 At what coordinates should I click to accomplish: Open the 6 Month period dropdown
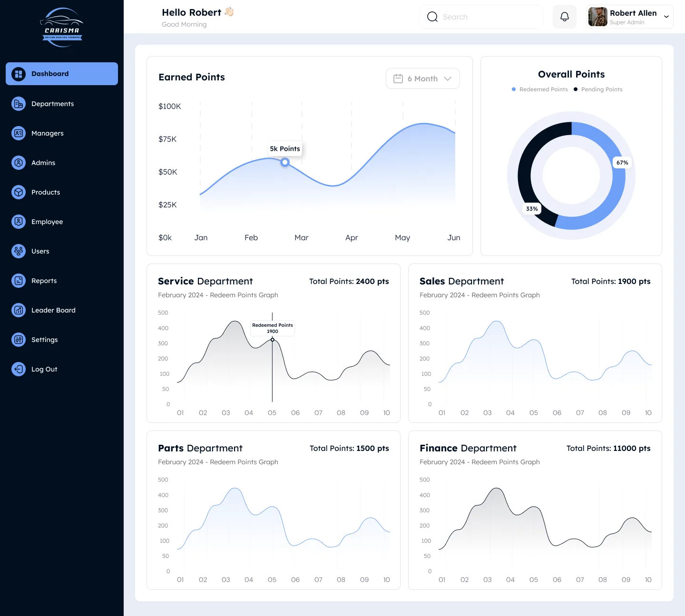click(422, 78)
